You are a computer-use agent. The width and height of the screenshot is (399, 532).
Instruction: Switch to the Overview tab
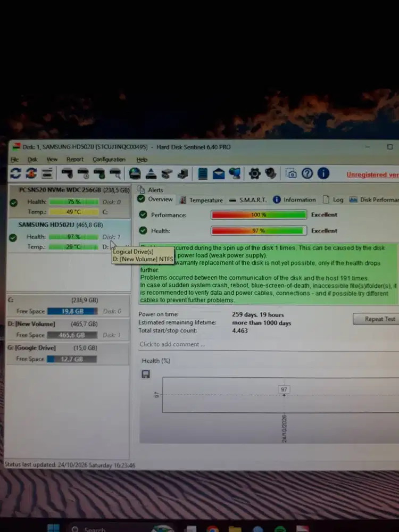pos(156,199)
